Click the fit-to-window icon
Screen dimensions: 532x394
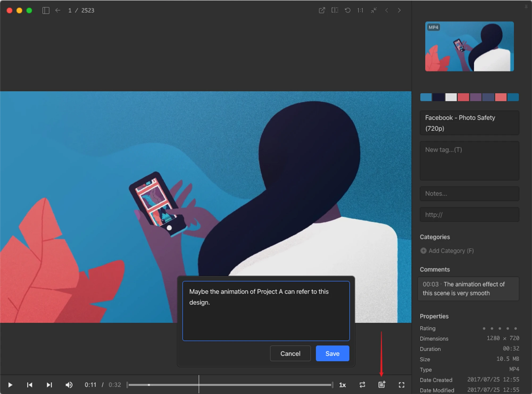pos(373,11)
